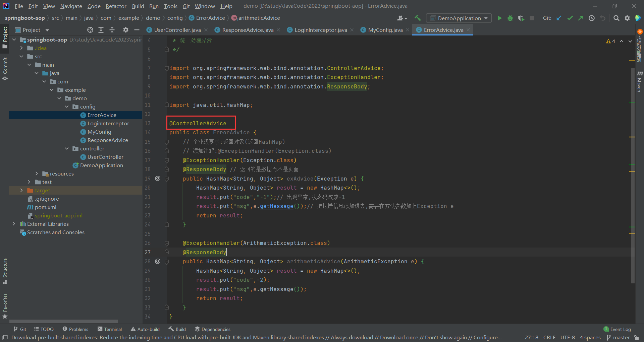Screen dimensions: 644x342
Task: Open the Commit tool window
Action: point(5,69)
